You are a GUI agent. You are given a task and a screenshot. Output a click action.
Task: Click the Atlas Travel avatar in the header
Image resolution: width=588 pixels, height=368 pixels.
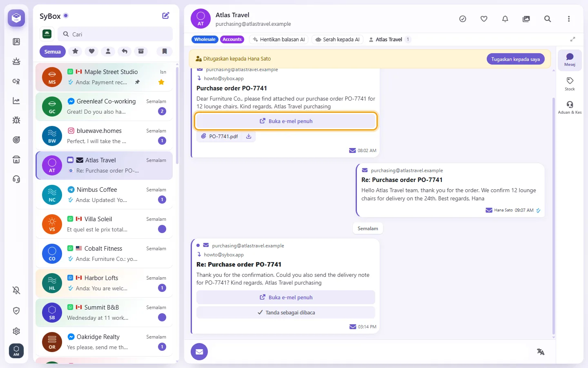(200, 19)
